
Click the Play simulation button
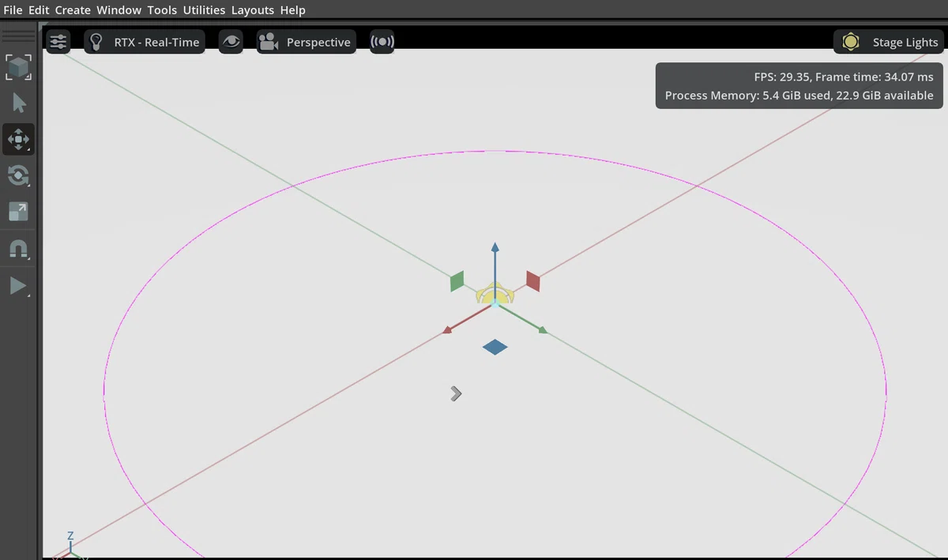point(19,285)
